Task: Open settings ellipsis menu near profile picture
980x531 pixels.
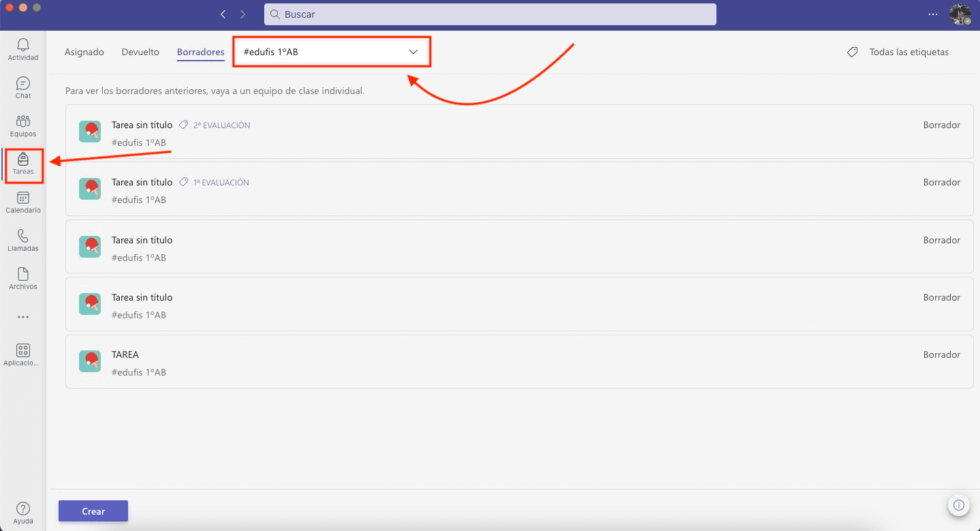Action: coord(932,14)
